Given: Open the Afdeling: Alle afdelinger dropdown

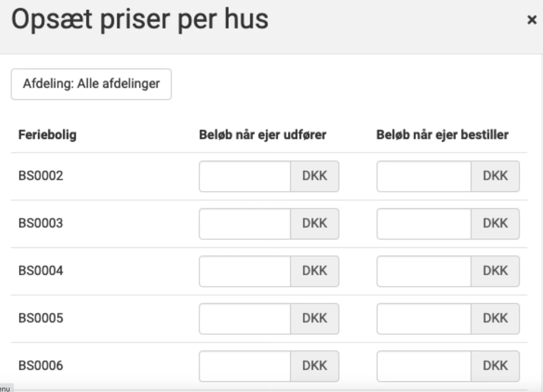Looking at the screenshot, I should point(91,84).
